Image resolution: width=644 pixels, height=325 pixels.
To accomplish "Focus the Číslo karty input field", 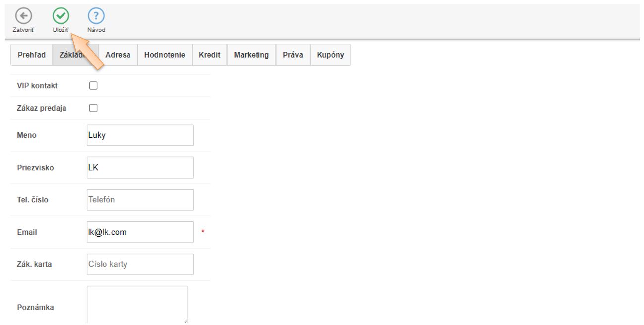I will pyautogui.click(x=140, y=264).
